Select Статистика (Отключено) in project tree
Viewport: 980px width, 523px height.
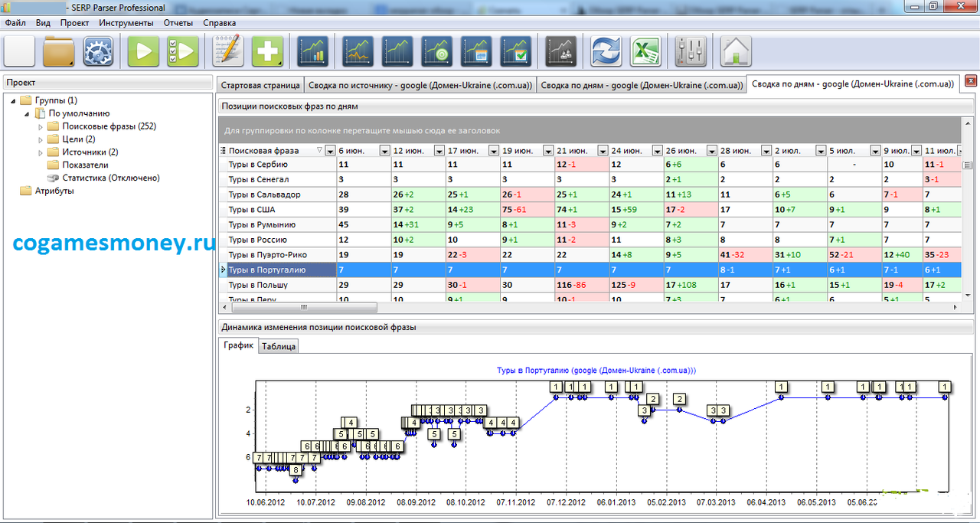110,178
